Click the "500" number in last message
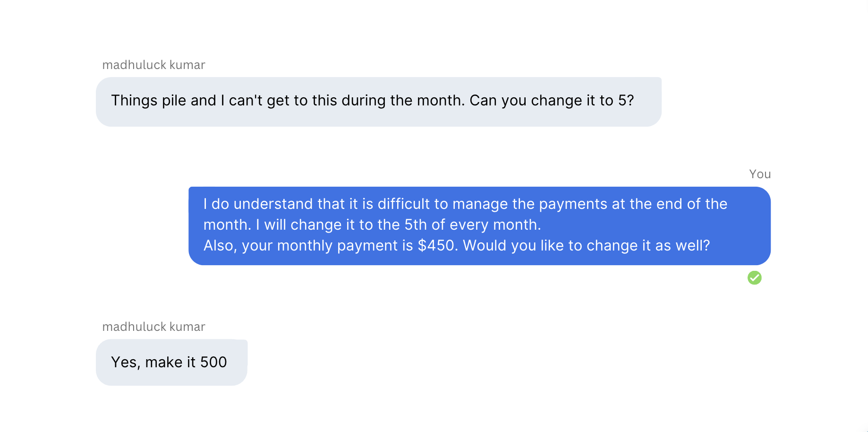This screenshot has height=432, width=868. [x=213, y=362]
